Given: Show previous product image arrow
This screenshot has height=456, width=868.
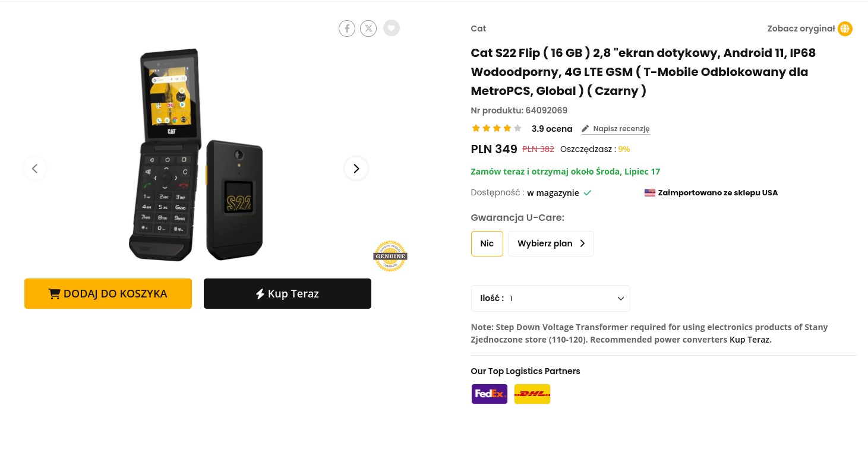Looking at the screenshot, I should 35,169.
